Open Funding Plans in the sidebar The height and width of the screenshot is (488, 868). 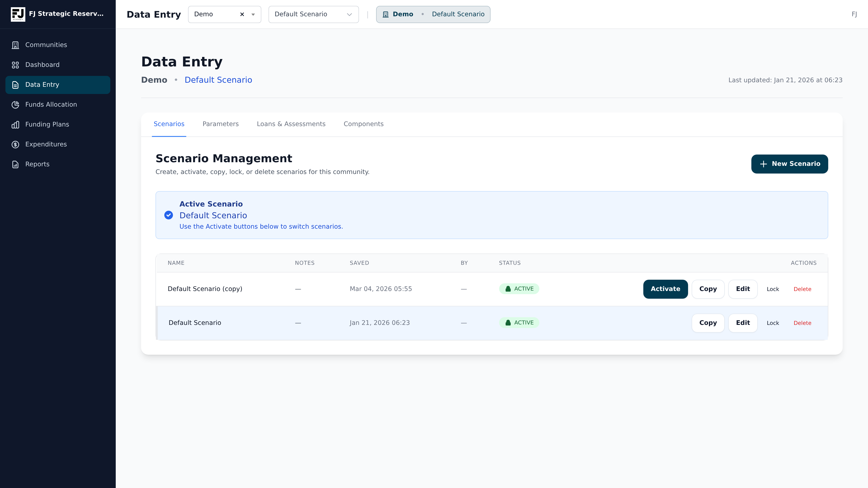[x=58, y=124]
